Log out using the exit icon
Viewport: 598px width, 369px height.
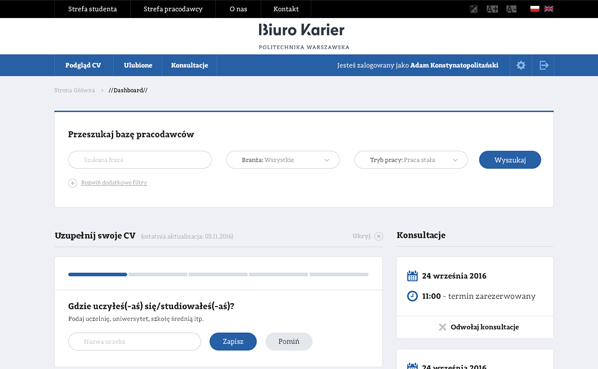tap(544, 65)
